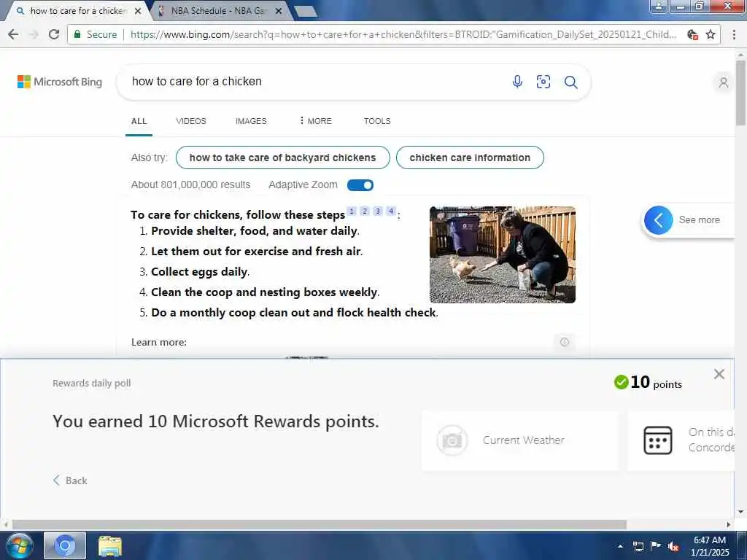747x560 pixels.
Task: Open the TOOLS search menu
Action: pos(377,121)
